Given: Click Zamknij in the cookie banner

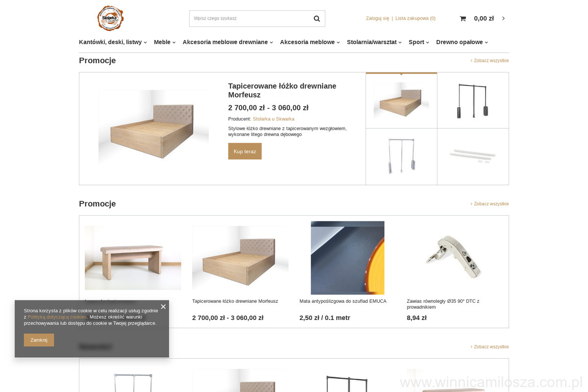Looking at the screenshot, I should click(x=39, y=340).
